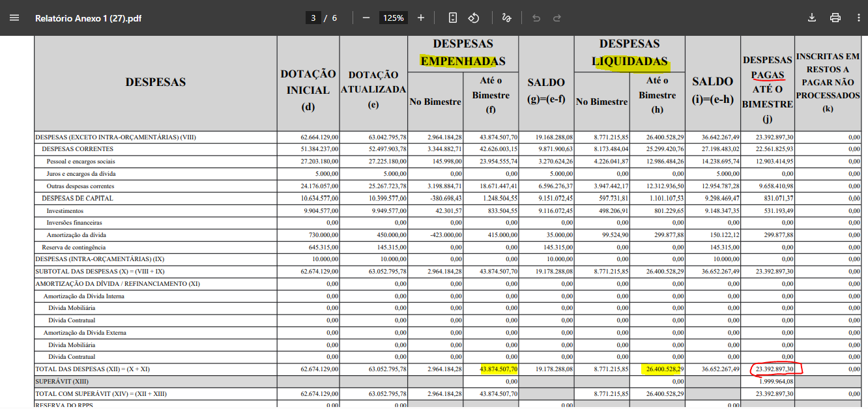Click the zoom percentage field 125%
868x409 pixels.
[394, 18]
